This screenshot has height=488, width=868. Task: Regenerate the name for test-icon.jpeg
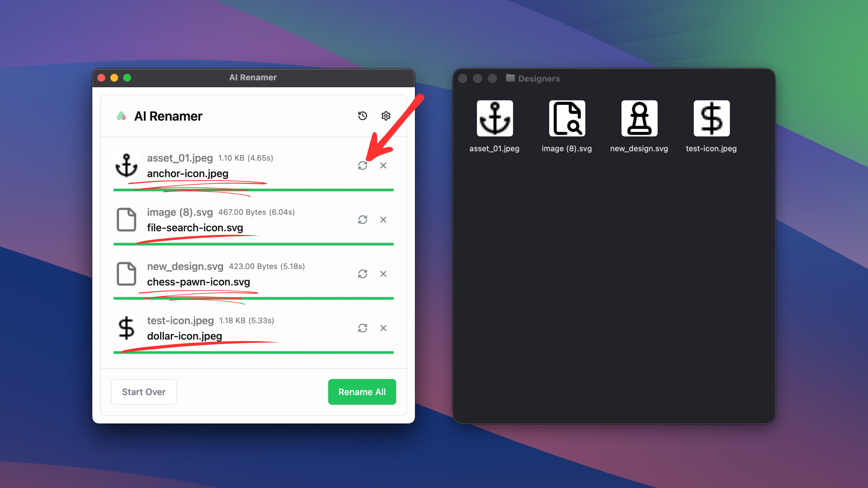pos(363,328)
